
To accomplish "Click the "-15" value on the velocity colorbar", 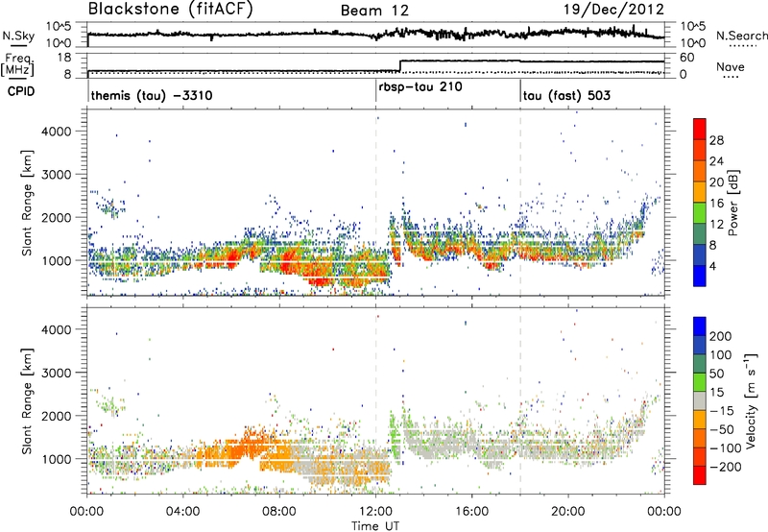I will point(721,411).
